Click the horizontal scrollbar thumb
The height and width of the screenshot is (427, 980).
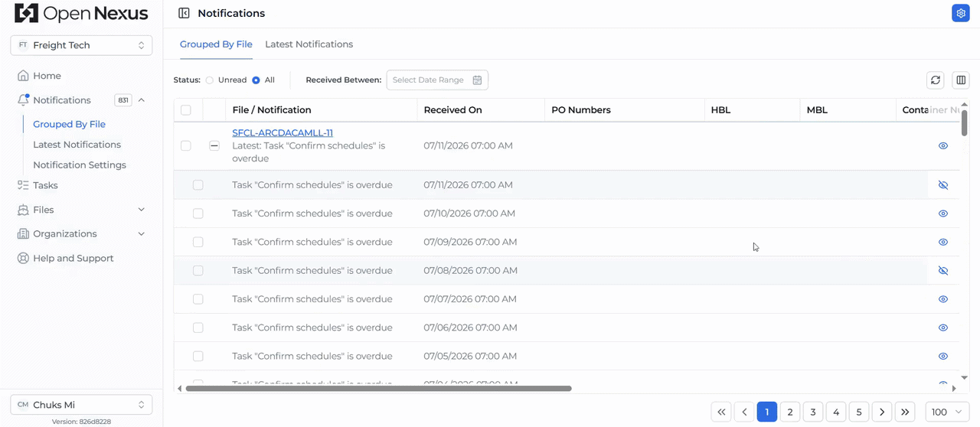(378, 389)
